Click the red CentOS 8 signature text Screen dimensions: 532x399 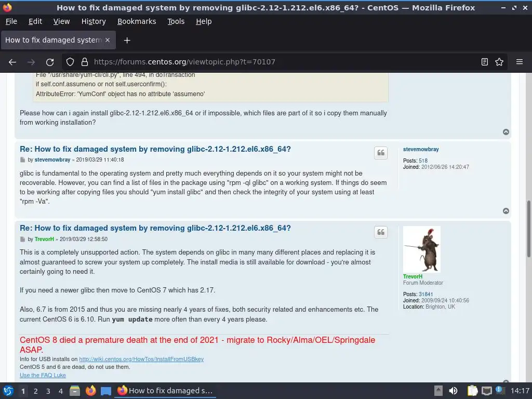[x=197, y=345]
